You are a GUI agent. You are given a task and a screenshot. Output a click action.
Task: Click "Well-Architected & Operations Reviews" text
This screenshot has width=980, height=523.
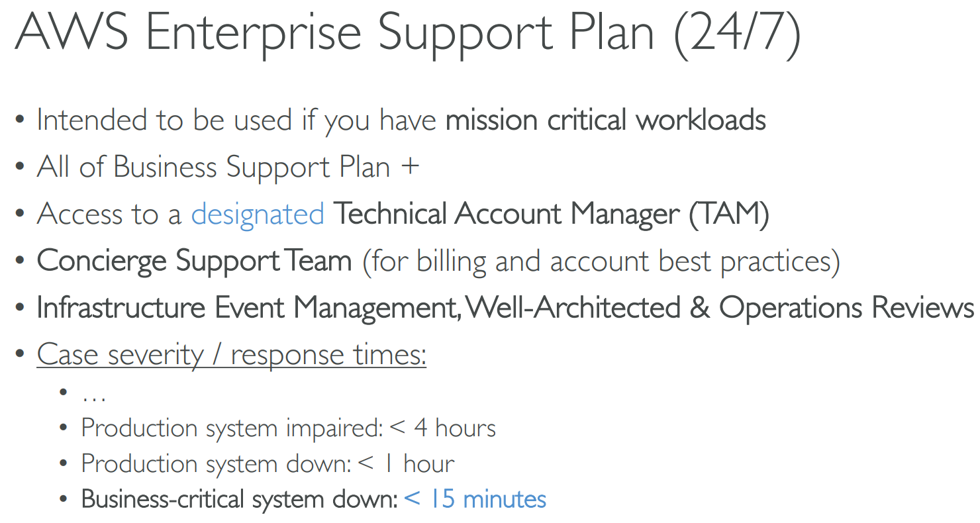(720, 308)
